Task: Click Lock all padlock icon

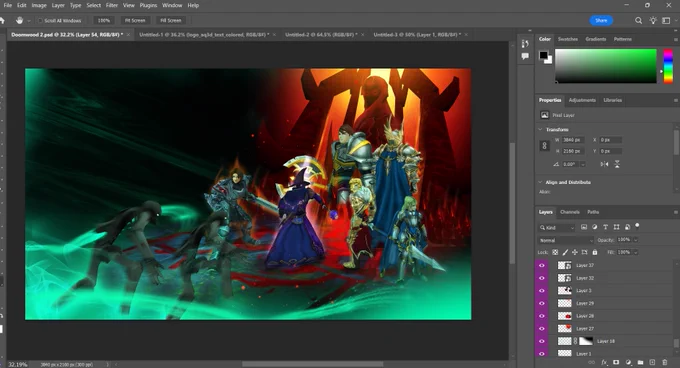Action: (x=595, y=252)
